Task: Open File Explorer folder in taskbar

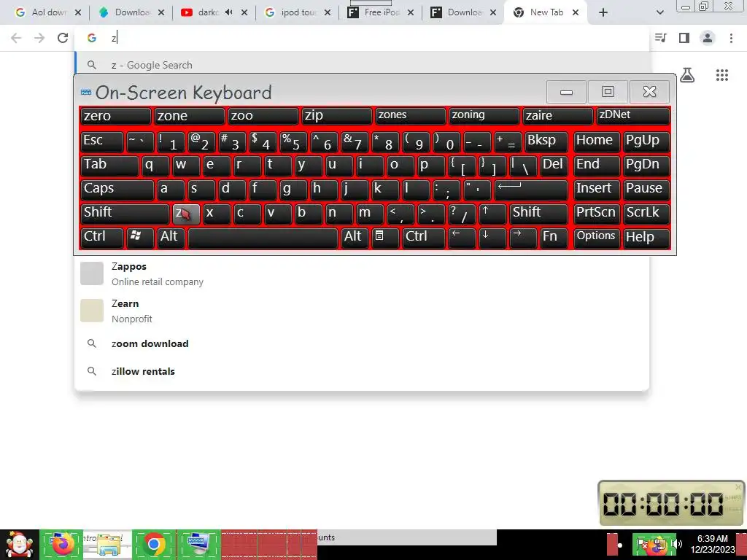Action: coord(107,545)
